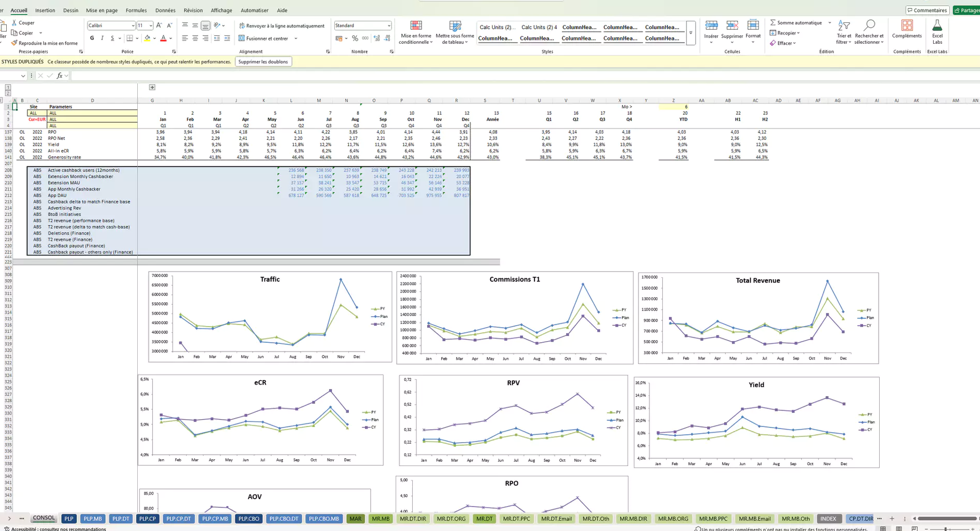This screenshot has height=531, width=980.
Task: Click the Traffic chart title
Action: pyautogui.click(x=270, y=280)
